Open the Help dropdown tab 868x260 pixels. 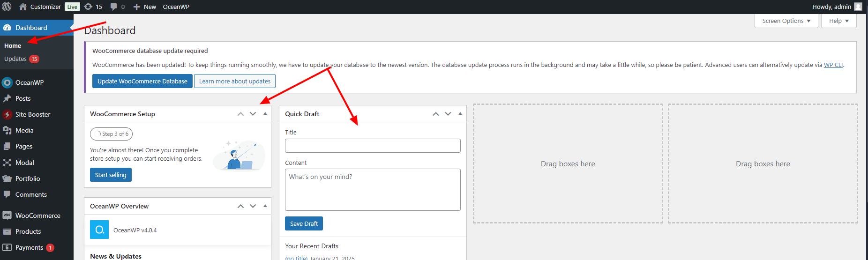(839, 21)
